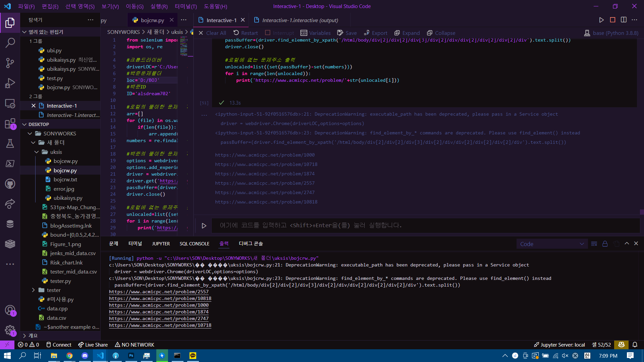The width and height of the screenshot is (644, 362).
Task: Click the errors and warnings status indicator
Action: (29, 345)
